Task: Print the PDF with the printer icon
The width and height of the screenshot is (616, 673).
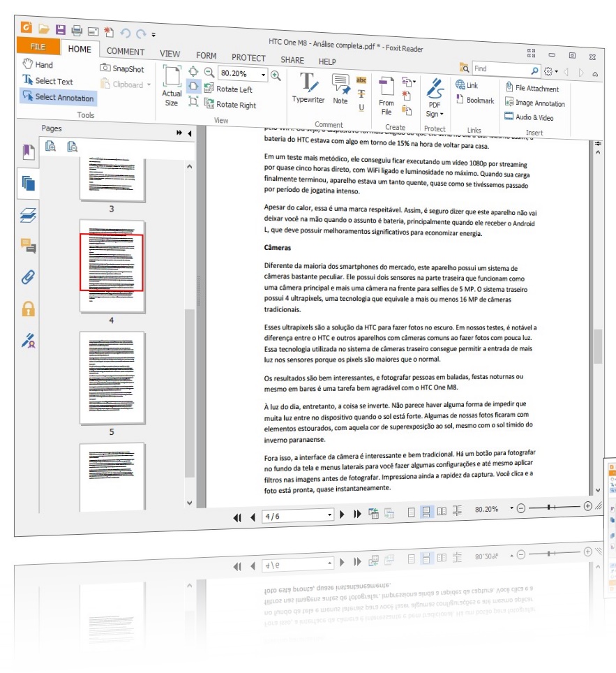Action: pyautogui.click(x=77, y=30)
